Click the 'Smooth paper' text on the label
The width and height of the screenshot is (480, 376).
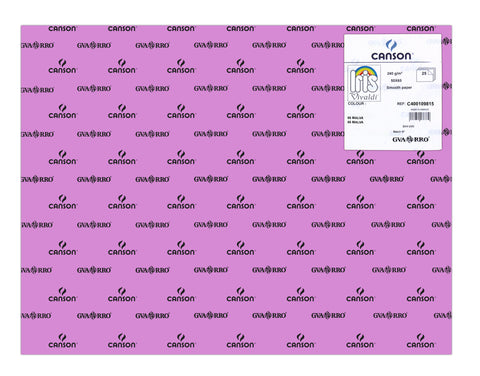coord(399,87)
